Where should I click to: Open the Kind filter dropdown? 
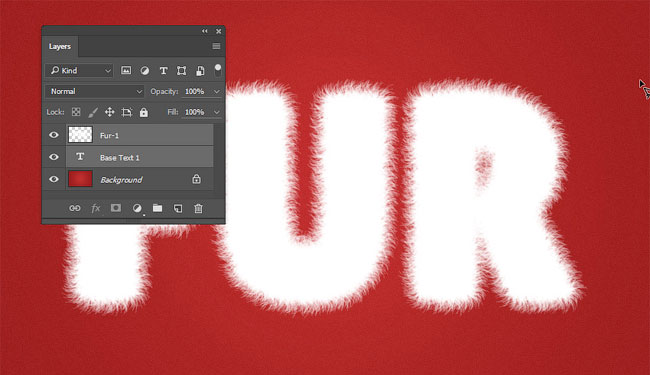79,70
